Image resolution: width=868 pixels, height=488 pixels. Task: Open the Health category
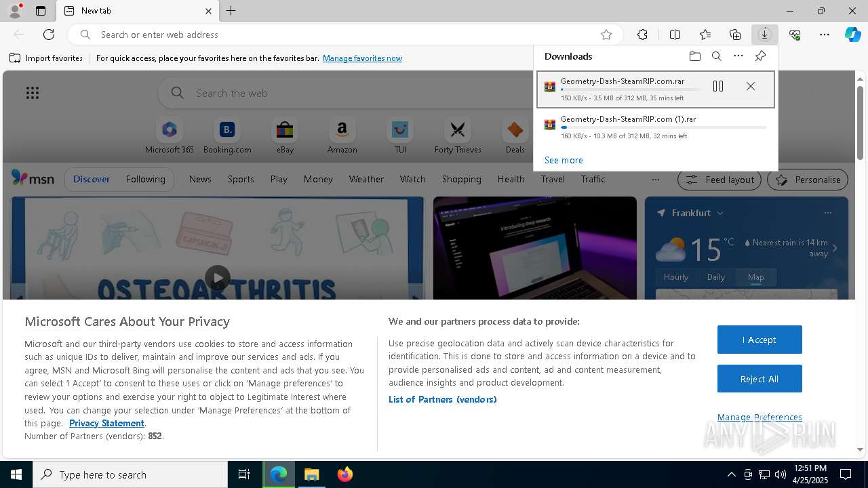[511, 179]
